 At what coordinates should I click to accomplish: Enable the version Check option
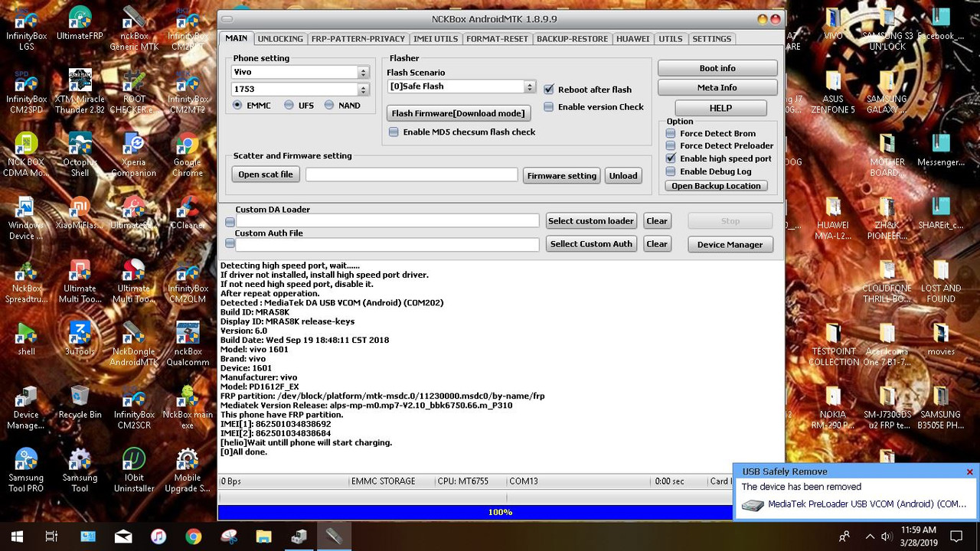pos(548,107)
